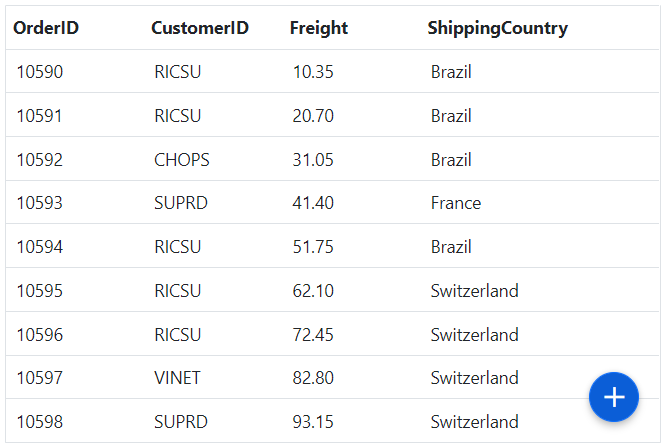Click freight value 41.40
Viewport: 666px width, 448px height.
pos(313,203)
